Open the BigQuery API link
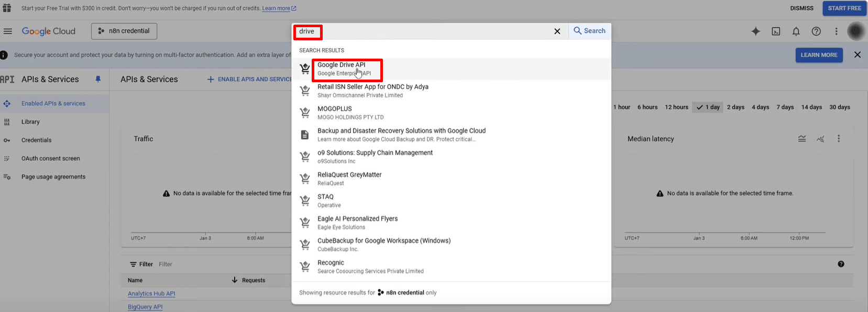 [x=145, y=307]
